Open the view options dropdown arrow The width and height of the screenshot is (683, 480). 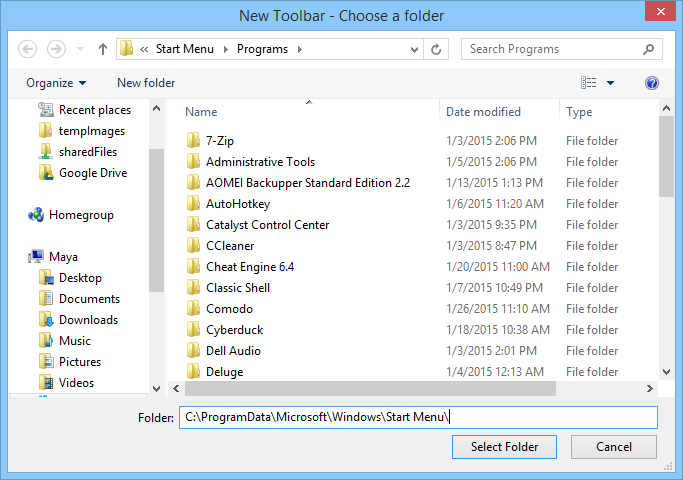tap(610, 83)
